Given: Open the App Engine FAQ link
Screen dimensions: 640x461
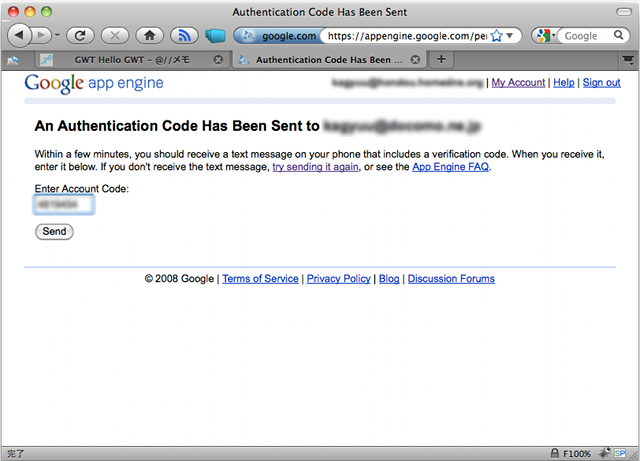Looking at the screenshot, I should [451, 167].
